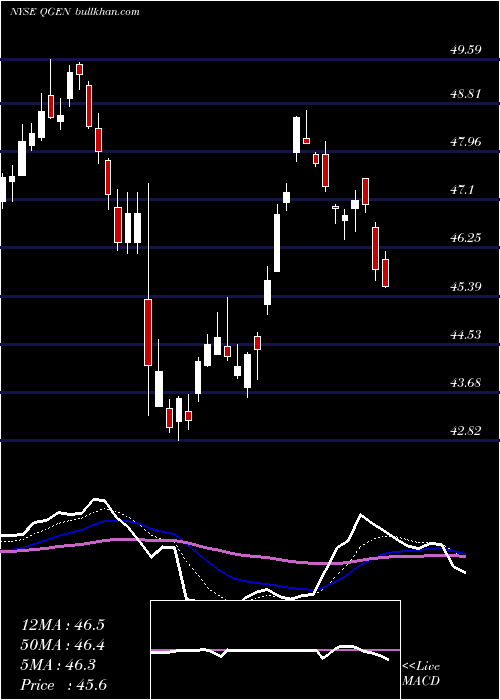Click the 49.59 price level label
Viewport: 500px width, 700px height.
click(465, 50)
